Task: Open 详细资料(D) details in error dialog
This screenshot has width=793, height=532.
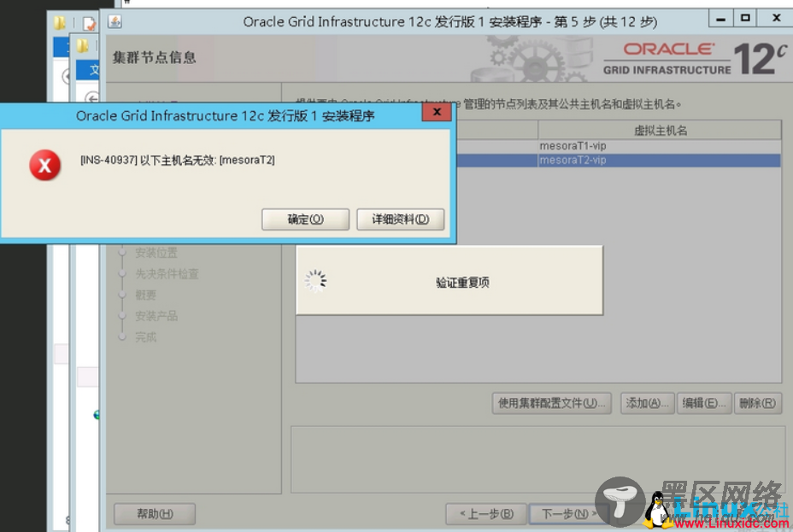Action: [x=400, y=219]
